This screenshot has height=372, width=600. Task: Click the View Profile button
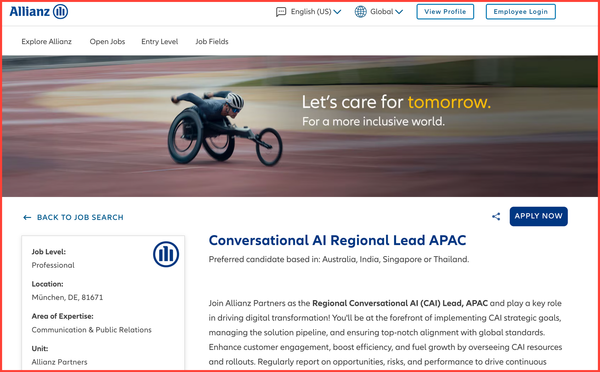[x=445, y=12]
